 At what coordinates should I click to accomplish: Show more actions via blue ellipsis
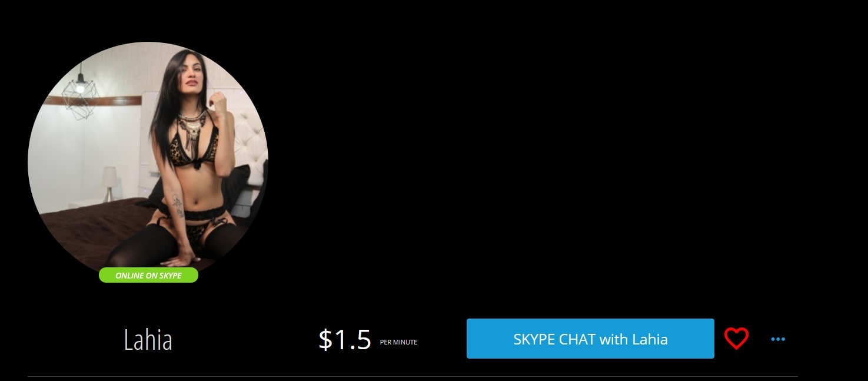click(x=778, y=339)
